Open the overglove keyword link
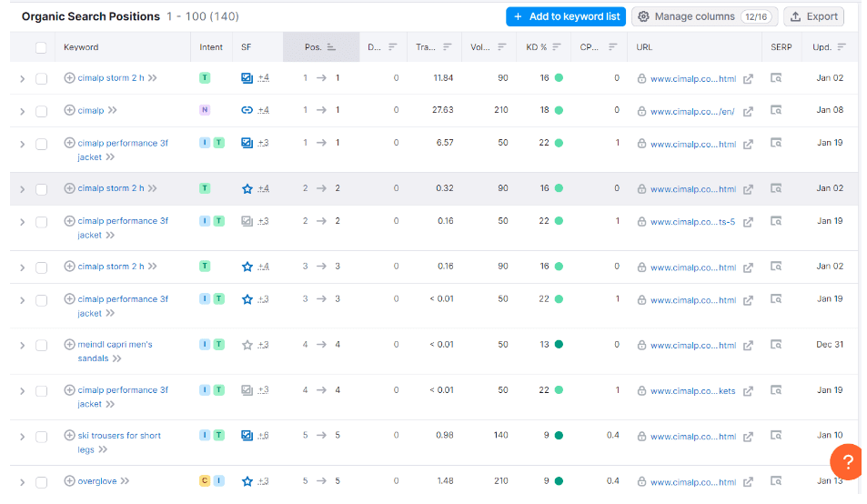 coord(97,481)
